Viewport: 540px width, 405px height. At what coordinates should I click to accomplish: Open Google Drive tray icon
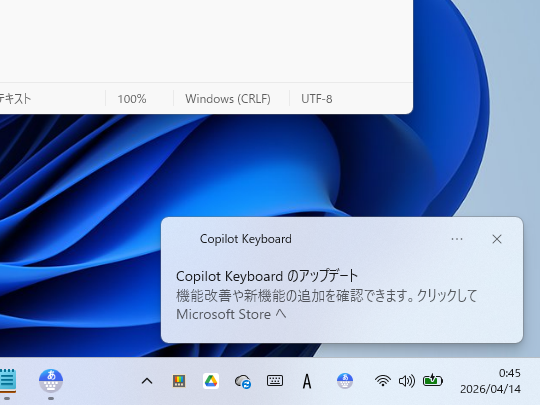click(x=211, y=381)
